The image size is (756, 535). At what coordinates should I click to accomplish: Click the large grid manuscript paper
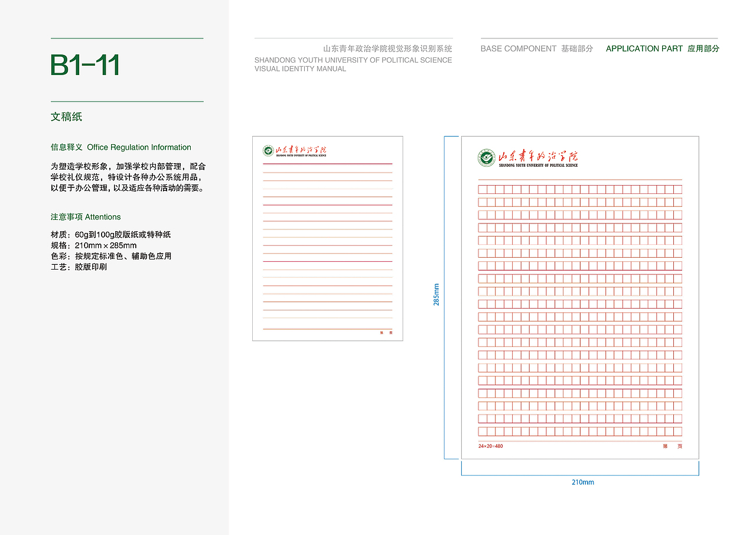click(x=580, y=297)
